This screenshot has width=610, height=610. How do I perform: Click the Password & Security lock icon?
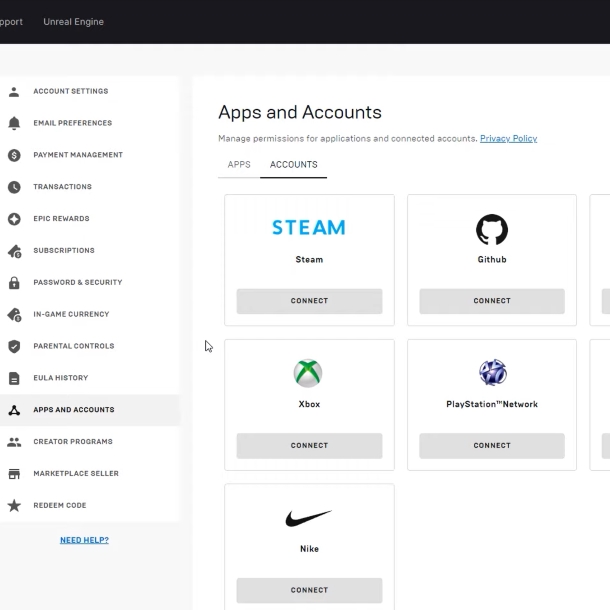(14, 282)
